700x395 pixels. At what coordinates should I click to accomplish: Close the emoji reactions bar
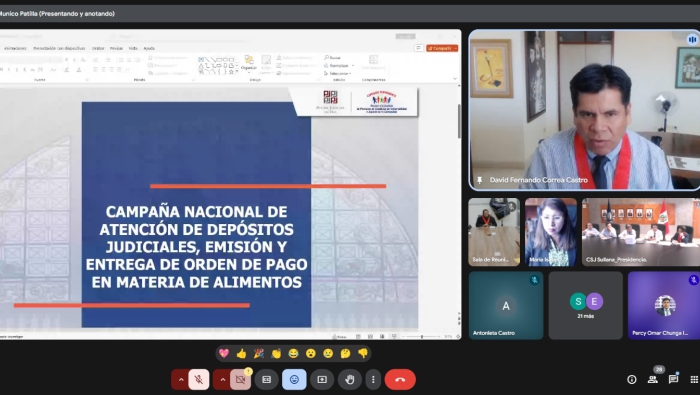tap(294, 379)
